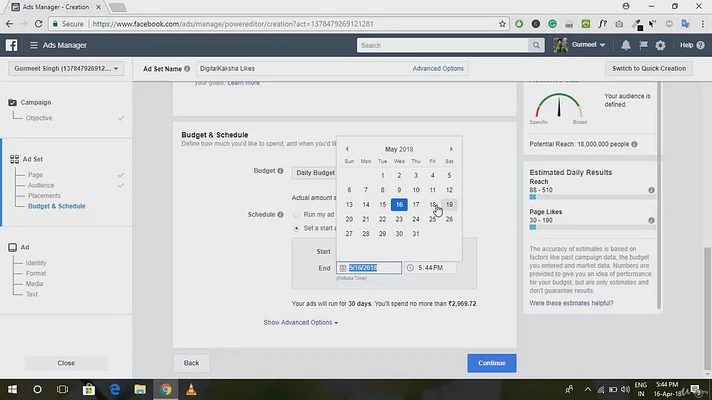Viewport: 712px width, 400px height.
Task: Click the flag pages icon
Action: [x=643, y=45]
